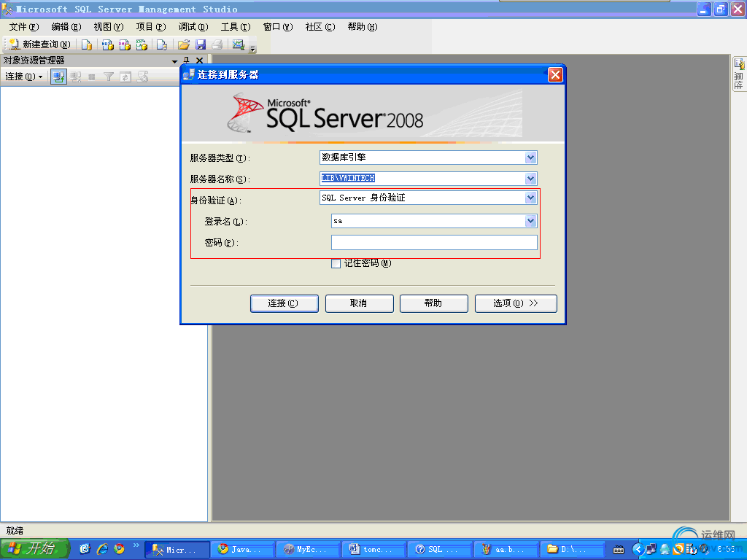Toggle auto-hide pin of Object Explorer
The image size is (747, 560).
pyautogui.click(x=186, y=61)
